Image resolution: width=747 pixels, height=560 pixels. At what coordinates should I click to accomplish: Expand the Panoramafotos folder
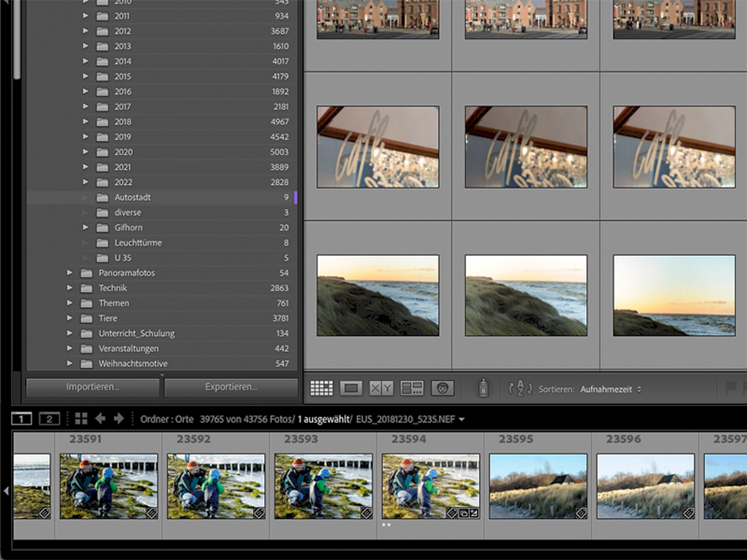(70, 273)
